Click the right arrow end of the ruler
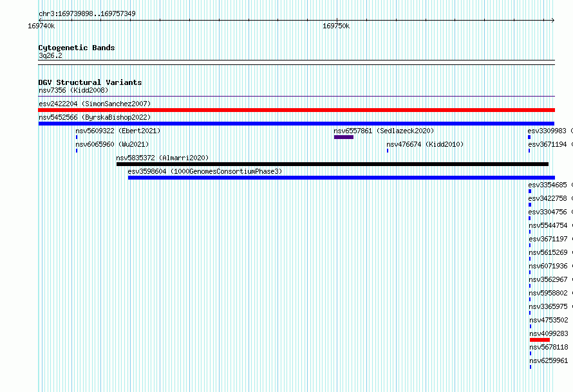The height and width of the screenshot is (392, 573). (553, 20)
